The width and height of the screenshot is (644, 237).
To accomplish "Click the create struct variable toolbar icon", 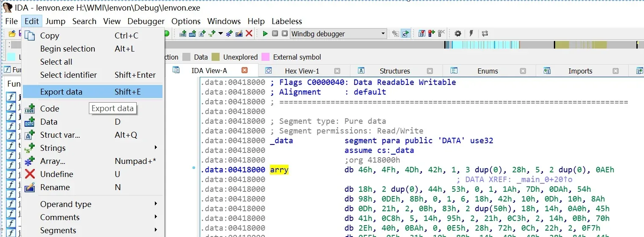I will 202,33.
